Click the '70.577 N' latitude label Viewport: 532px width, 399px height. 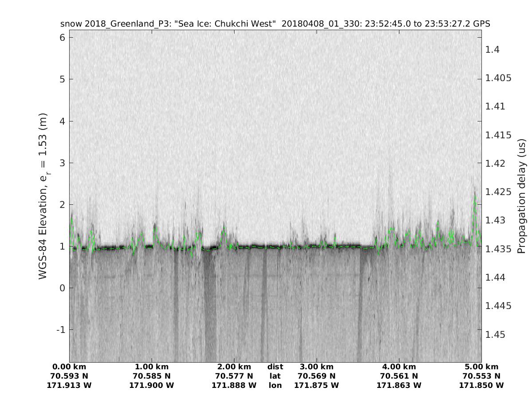(234, 376)
